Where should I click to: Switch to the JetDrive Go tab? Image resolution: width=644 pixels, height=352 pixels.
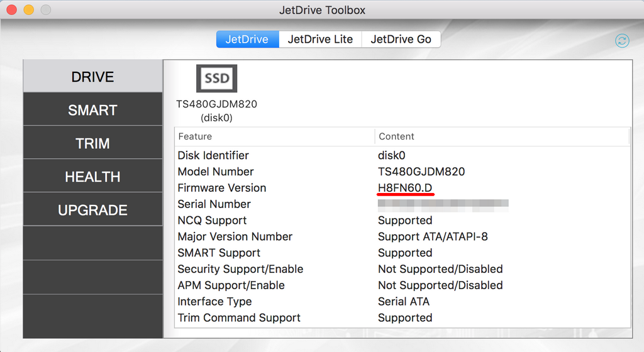(x=401, y=40)
